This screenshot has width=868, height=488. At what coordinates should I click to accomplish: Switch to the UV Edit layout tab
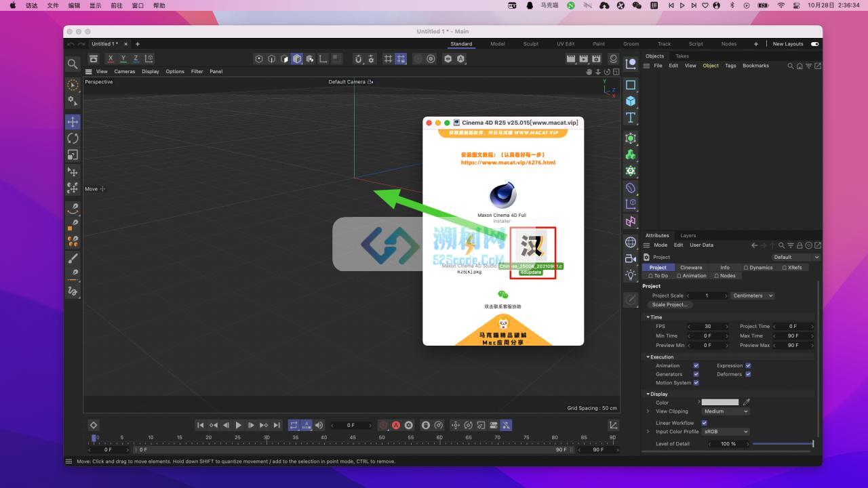(x=566, y=44)
